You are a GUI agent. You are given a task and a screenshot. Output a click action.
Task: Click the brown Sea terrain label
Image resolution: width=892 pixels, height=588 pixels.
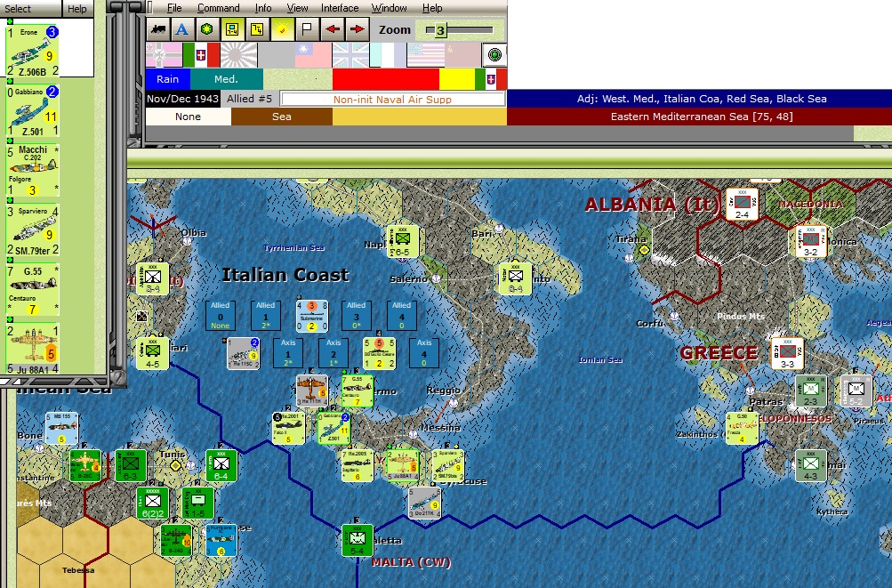[282, 117]
